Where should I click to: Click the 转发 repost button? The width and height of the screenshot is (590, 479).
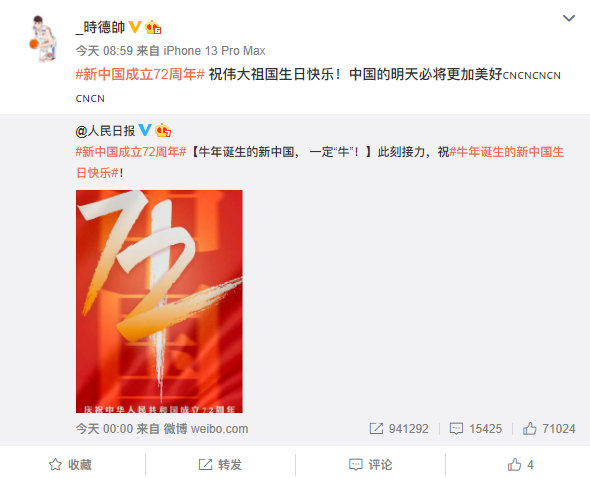click(x=220, y=465)
